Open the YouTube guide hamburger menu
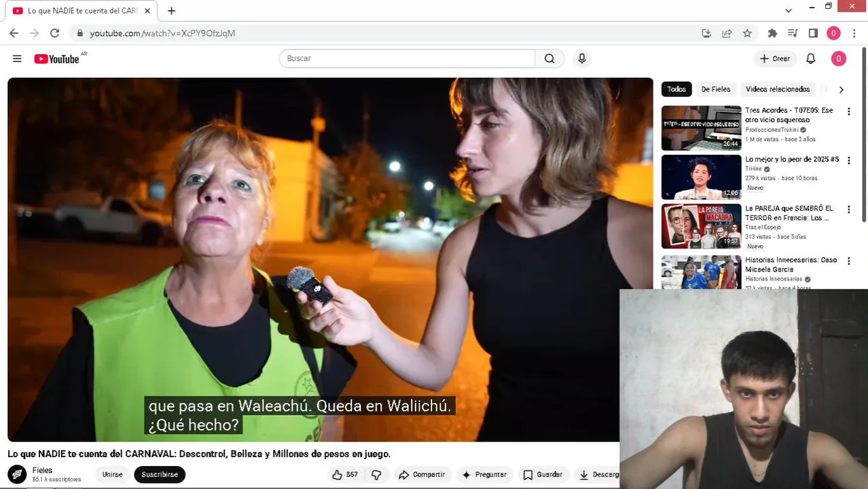The width and height of the screenshot is (868, 489). click(17, 59)
